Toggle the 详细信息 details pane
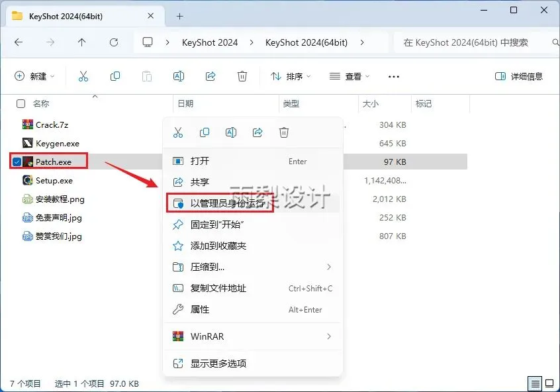Screen dimensions: 560x392 tap(518, 76)
